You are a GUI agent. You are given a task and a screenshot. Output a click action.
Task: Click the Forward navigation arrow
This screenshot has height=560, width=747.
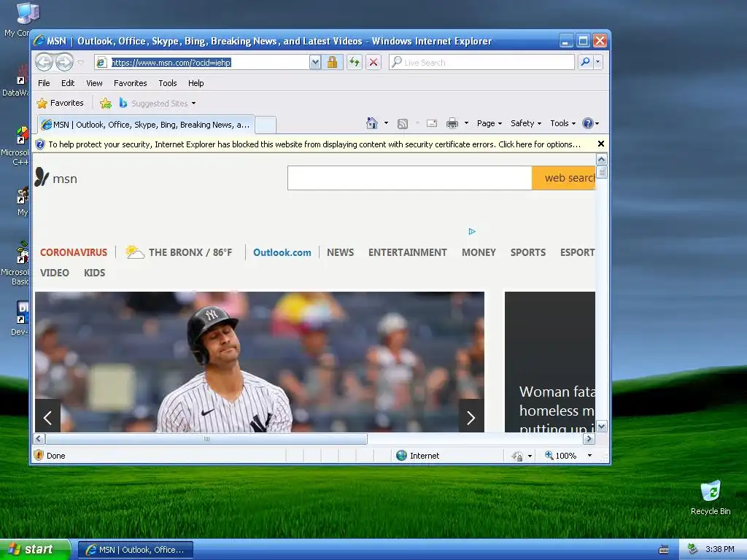64,62
